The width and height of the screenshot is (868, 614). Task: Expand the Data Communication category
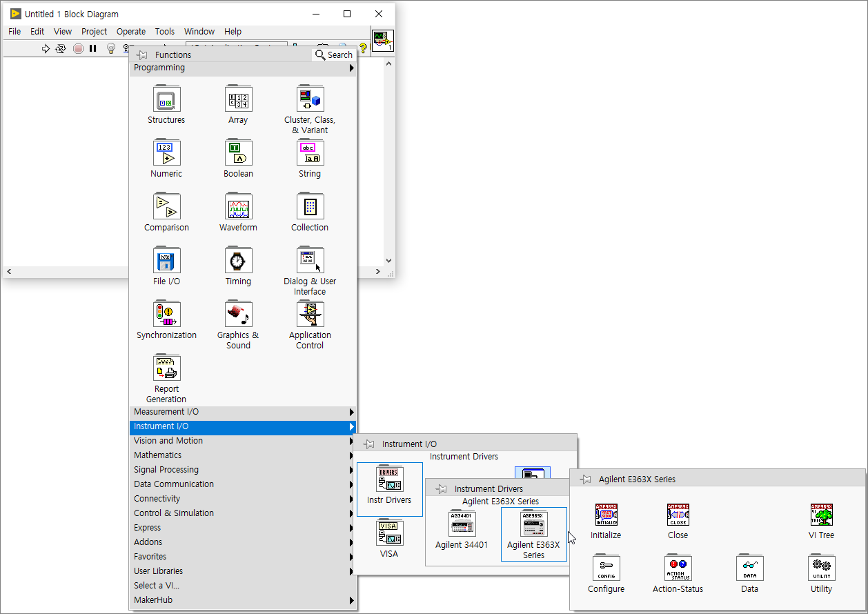pyautogui.click(x=243, y=484)
